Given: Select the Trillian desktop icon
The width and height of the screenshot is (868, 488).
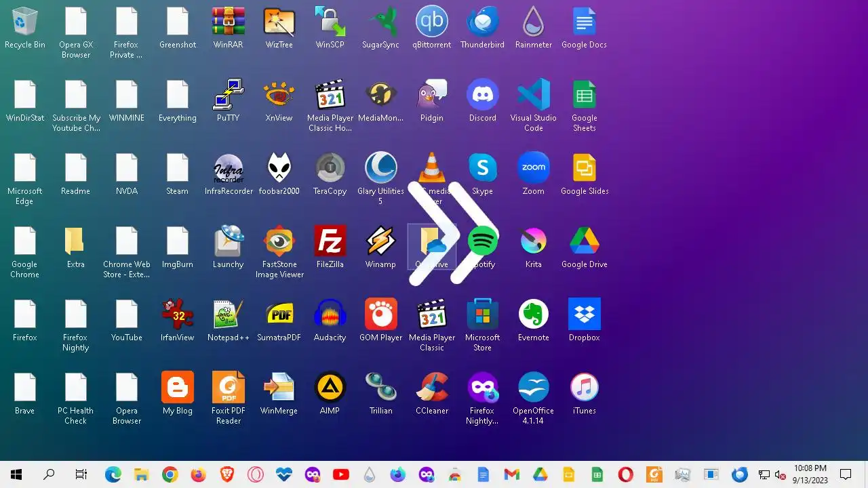Looking at the screenshot, I should coord(380,394).
